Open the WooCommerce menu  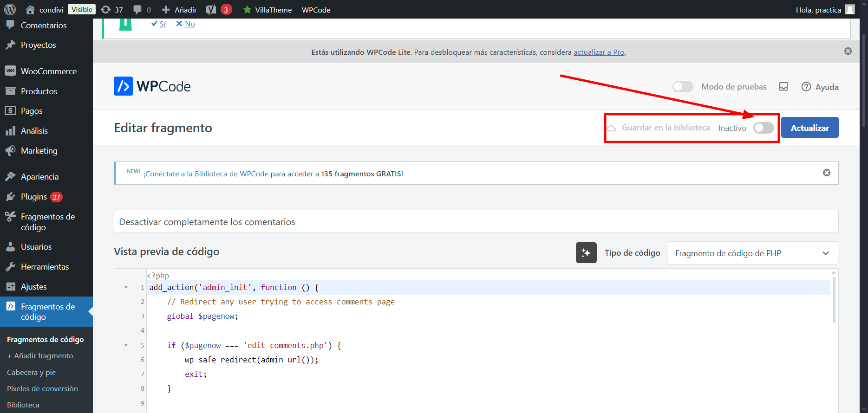[49, 71]
